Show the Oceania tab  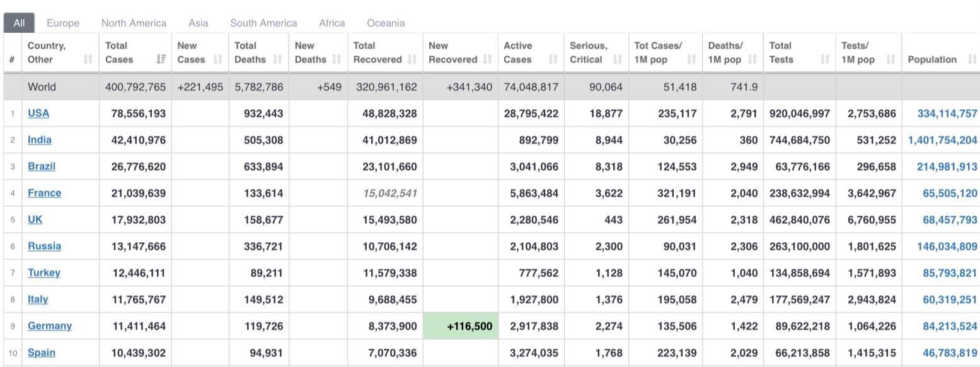[386, 23]
